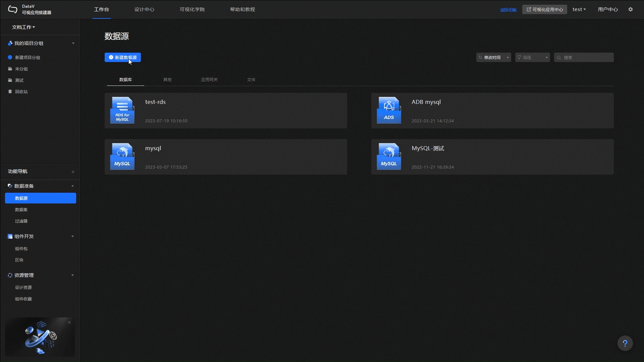Click the 数据准备 section icon
Screen dimensions: 644x362
(10, 186)
